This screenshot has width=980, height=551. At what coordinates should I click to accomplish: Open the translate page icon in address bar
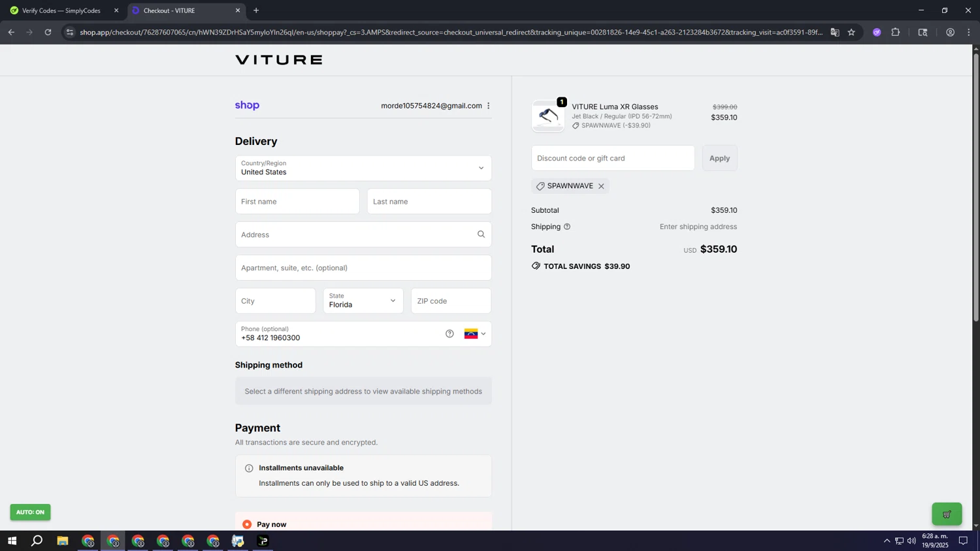[x=834, y=32]
